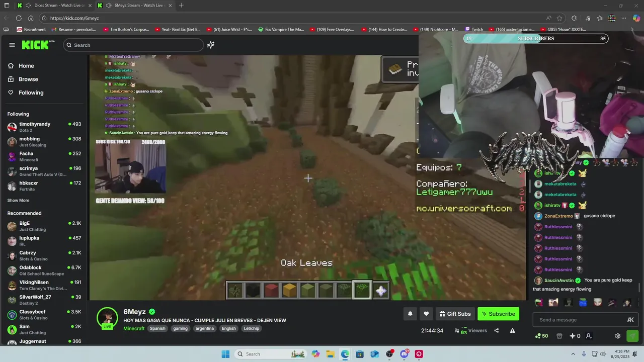The image size is (644, 362).
Task: Open the Kick hamburger sidebar menu
Action: 12,45
